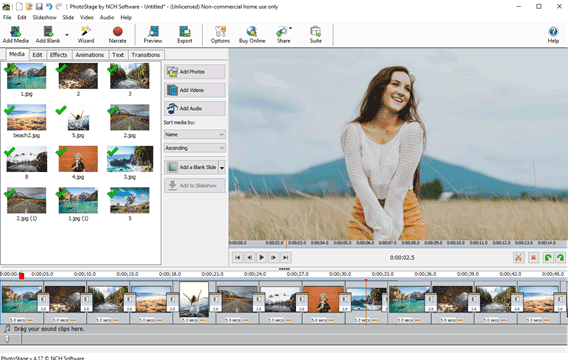Viewport: 568px width, 360px height.
Task: Click Add Audio button
Action: click(x=195, y=108)
